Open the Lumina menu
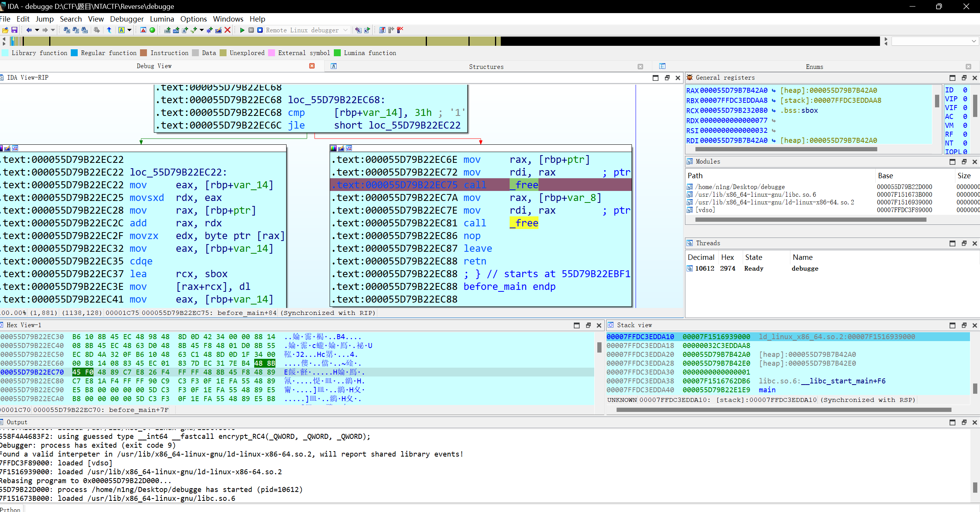Viewport: 980px width, 512px height. (x=162, y=19)
